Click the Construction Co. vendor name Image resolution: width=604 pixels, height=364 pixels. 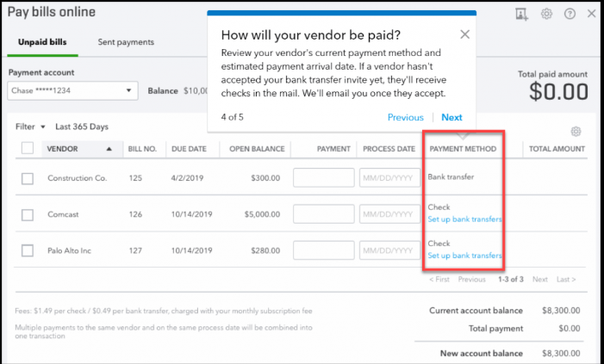[78, 178]
